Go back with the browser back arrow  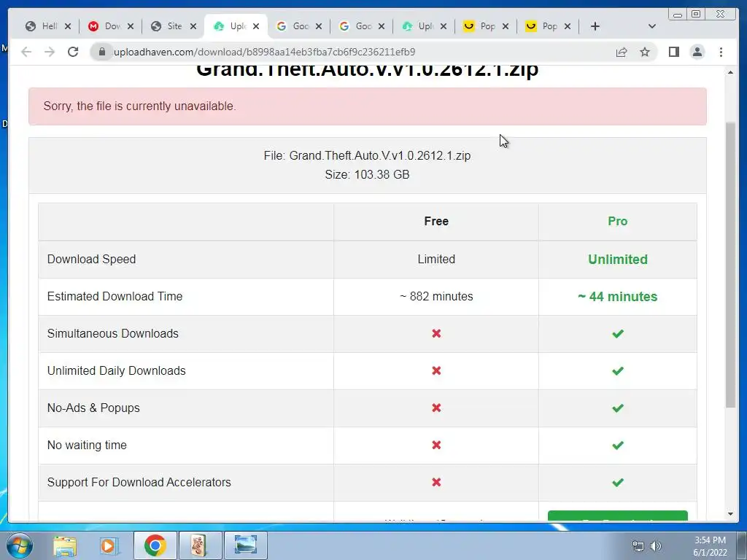tap(26, 52)
